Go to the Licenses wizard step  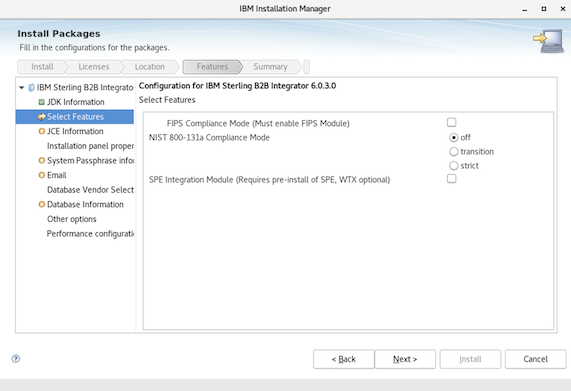[x=94, y=67]
